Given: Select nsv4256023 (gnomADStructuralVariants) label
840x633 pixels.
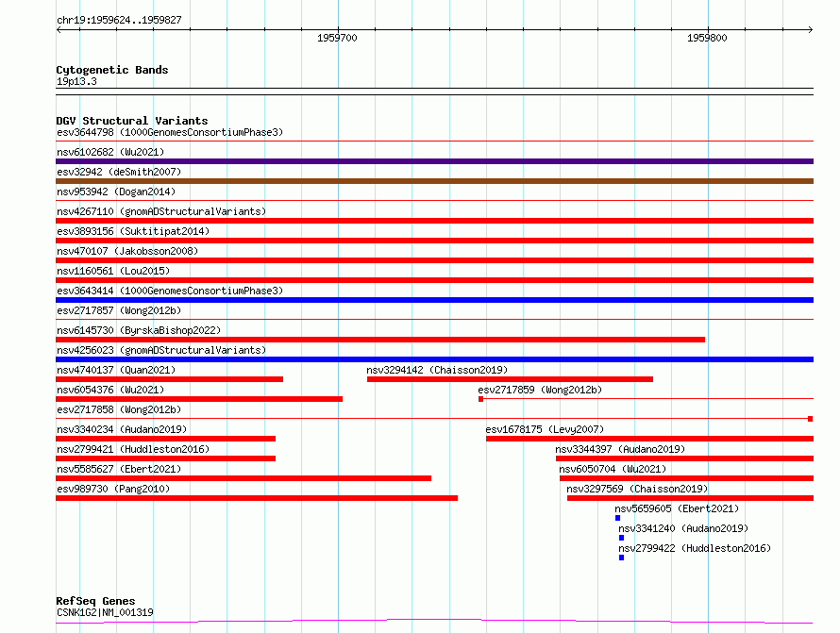Looking at the screenshot, I should coord(161,350).
